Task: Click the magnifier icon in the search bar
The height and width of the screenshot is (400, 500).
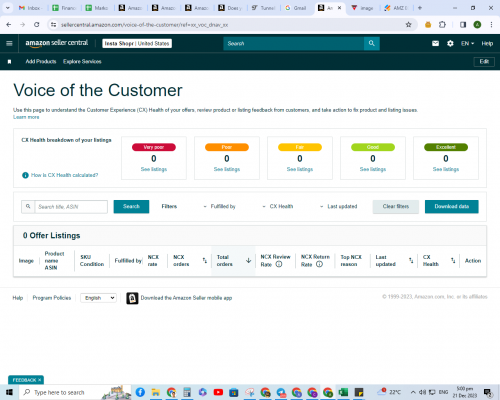Action: point(372,43)
